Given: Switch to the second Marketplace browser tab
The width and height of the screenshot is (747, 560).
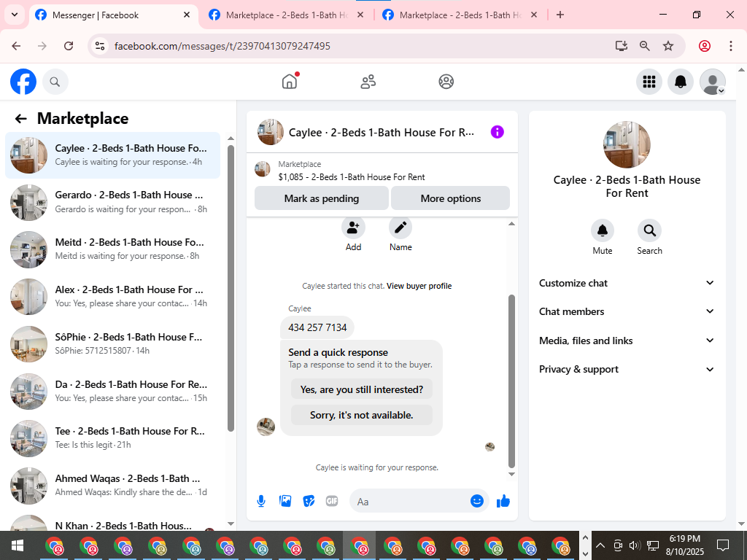Looking at the screenshot, I should [x=287, y=15].
